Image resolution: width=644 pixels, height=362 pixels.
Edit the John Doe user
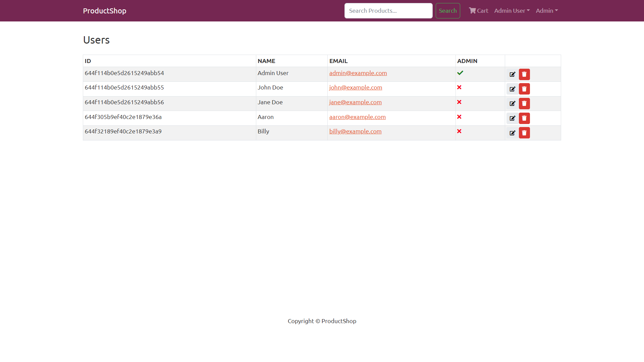pyautogui.click(x=512, y=89)
